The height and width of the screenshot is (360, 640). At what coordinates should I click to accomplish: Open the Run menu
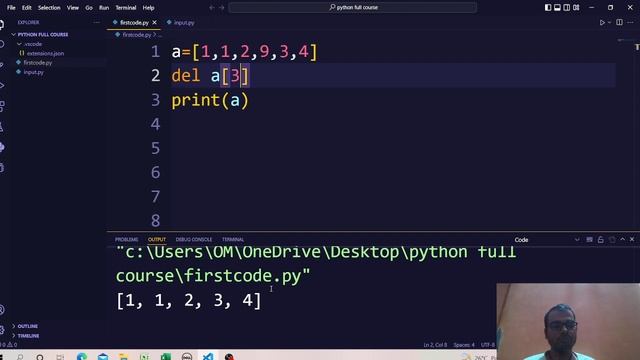click(x=104, y=8)
